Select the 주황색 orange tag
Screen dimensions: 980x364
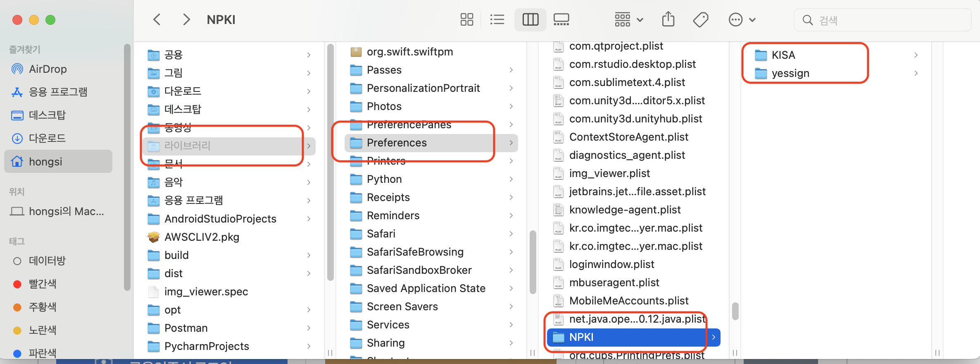point(35,307)
